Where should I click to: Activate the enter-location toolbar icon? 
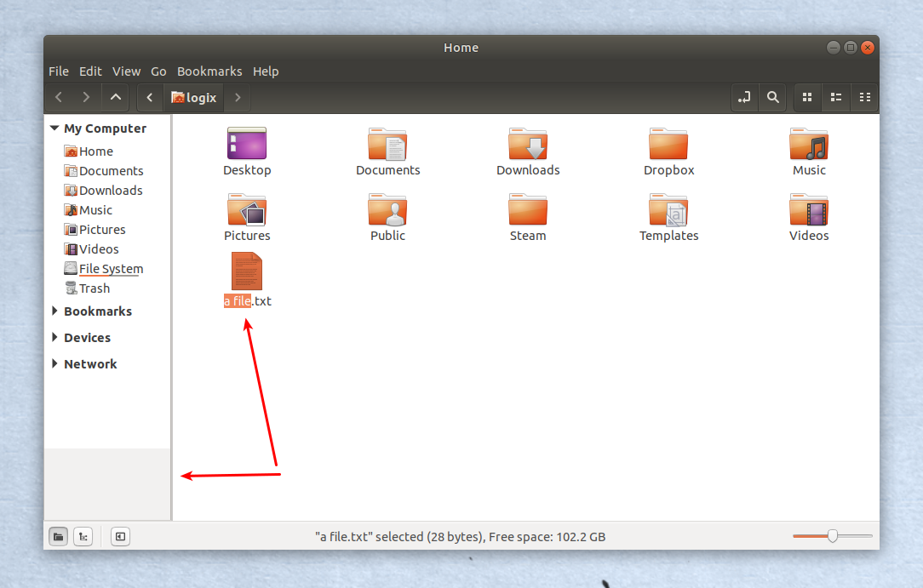[x=743, y=97]
